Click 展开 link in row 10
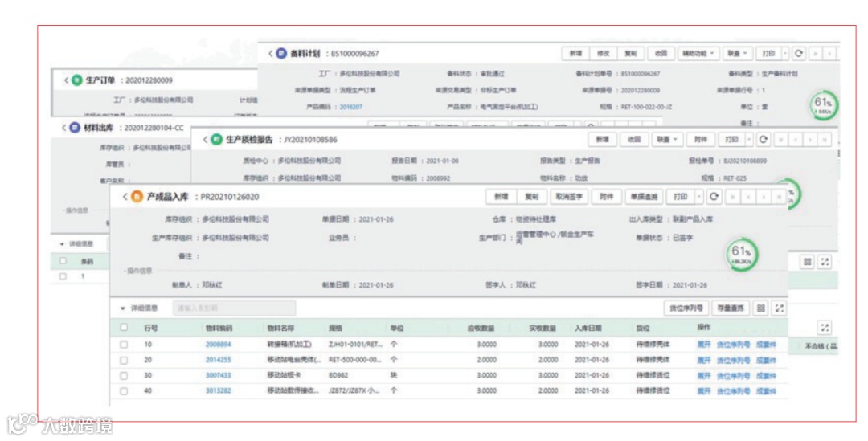 (703, 344)
